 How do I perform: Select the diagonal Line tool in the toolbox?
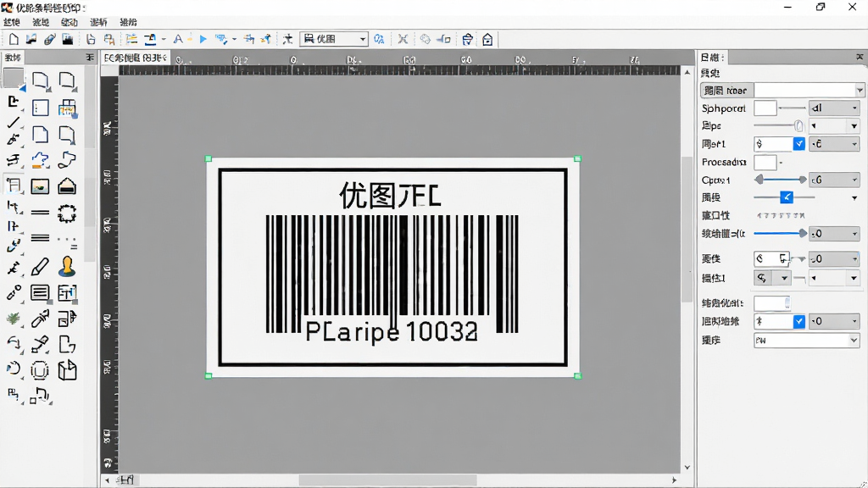coord(14,122)
